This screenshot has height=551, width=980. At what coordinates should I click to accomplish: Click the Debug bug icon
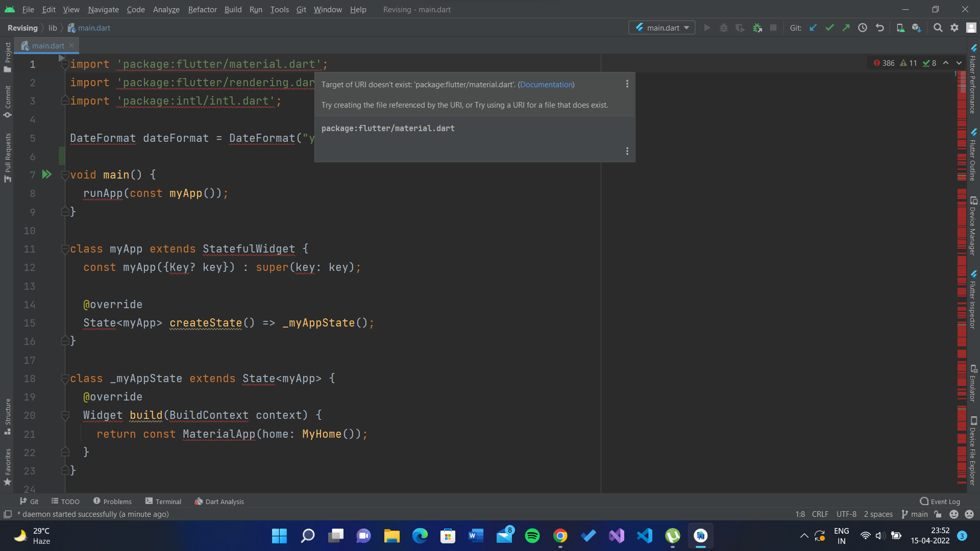click(724, 28)
